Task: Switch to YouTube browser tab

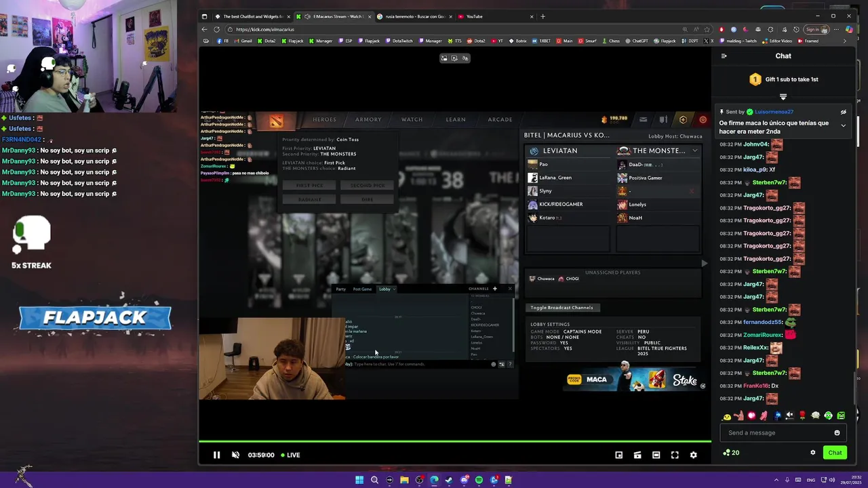Action: point(496,16)
